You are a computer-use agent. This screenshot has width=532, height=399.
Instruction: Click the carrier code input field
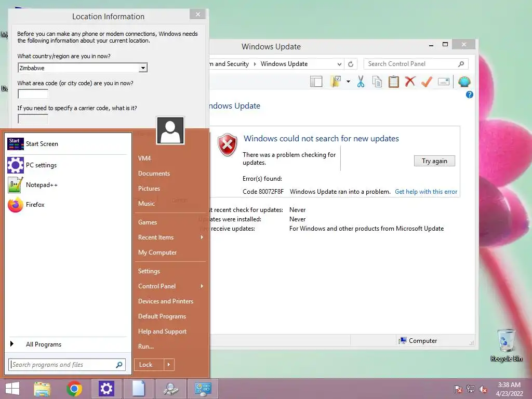[x=33, y=119]
